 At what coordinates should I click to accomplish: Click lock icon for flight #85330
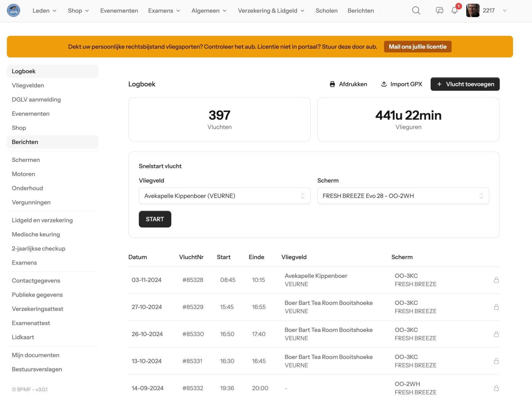coord(496,334)
